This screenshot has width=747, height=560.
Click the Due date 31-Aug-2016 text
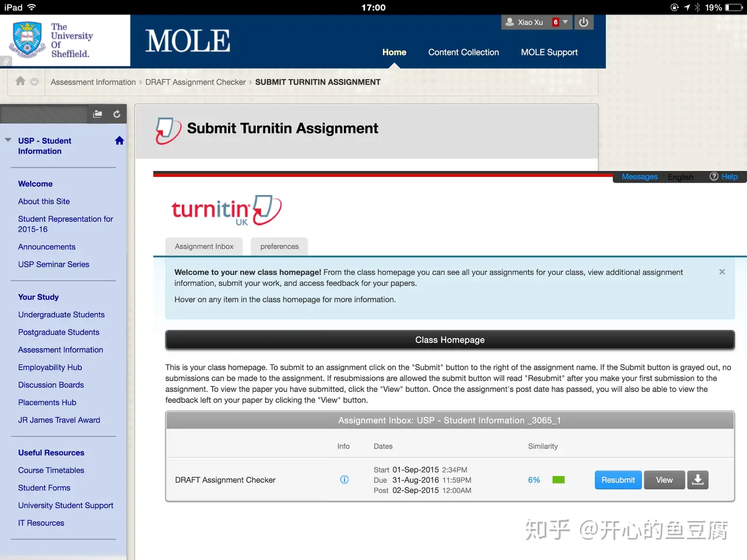click(x=416, y=480)
